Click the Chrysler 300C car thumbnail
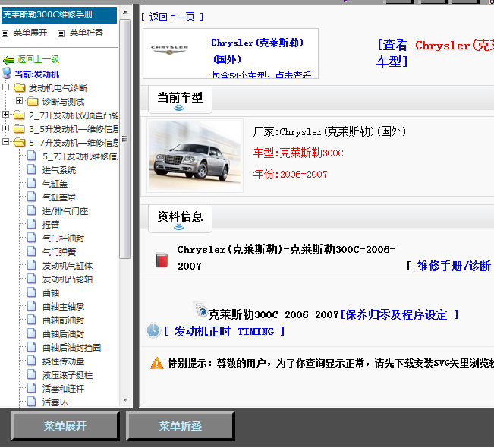The image size is (494, 448). 195,156
